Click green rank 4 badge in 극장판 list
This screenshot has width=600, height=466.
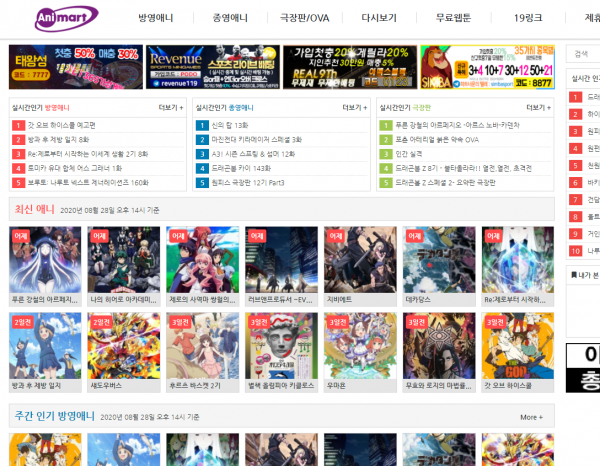[x=386, y=168]
